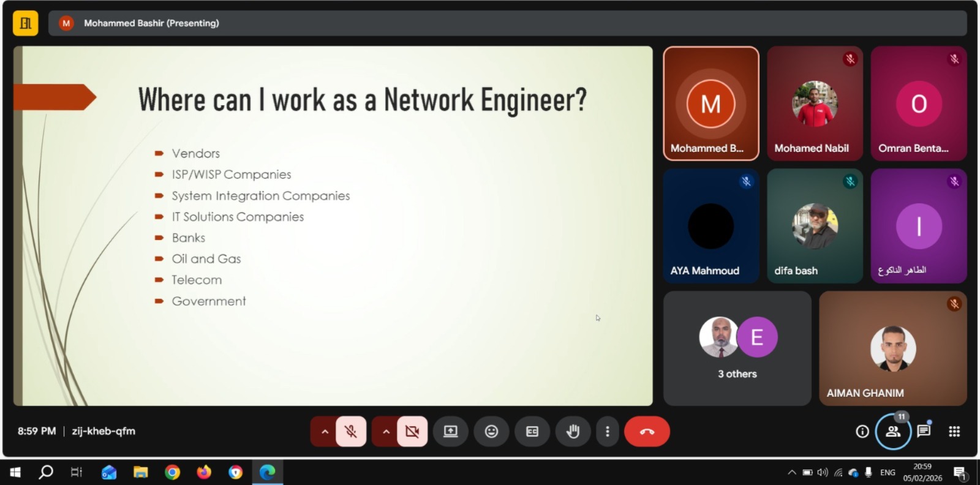The image size is (980, 485).
Task: Click the red leave call button
Action: [x=647, y=432]
